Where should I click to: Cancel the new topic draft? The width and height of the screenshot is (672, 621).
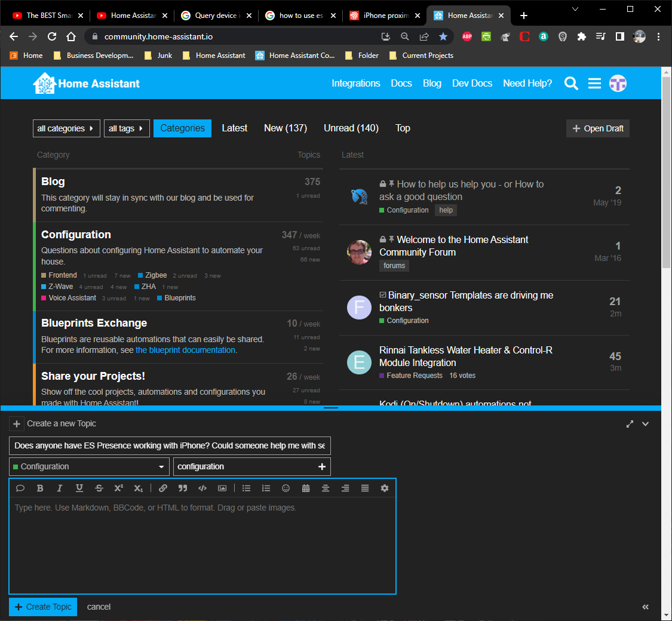click(x=99, y=607)
